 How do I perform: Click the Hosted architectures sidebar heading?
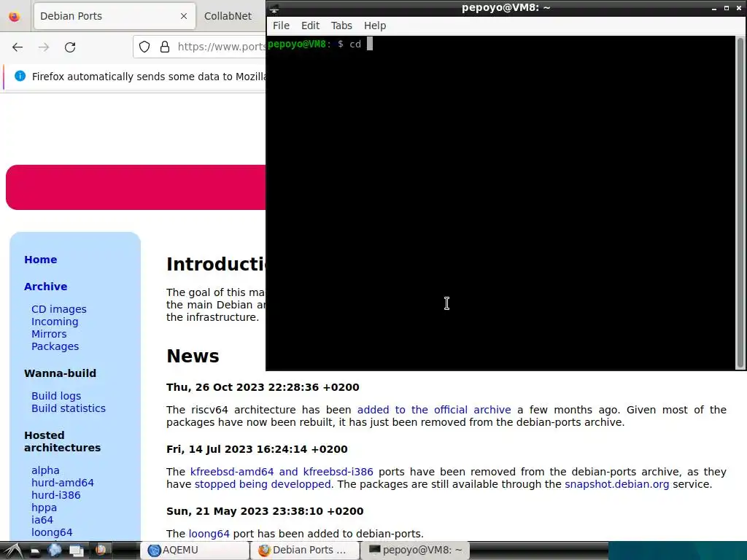63,441
